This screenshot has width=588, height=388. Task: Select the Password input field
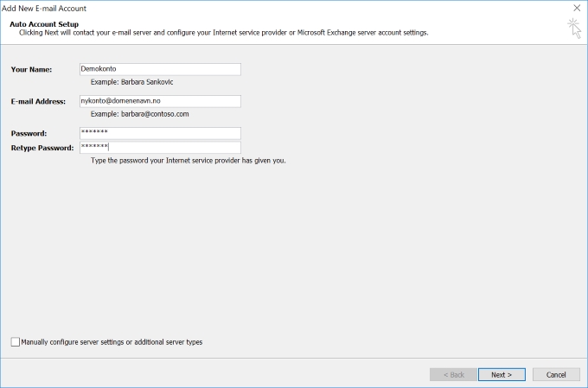160,133
